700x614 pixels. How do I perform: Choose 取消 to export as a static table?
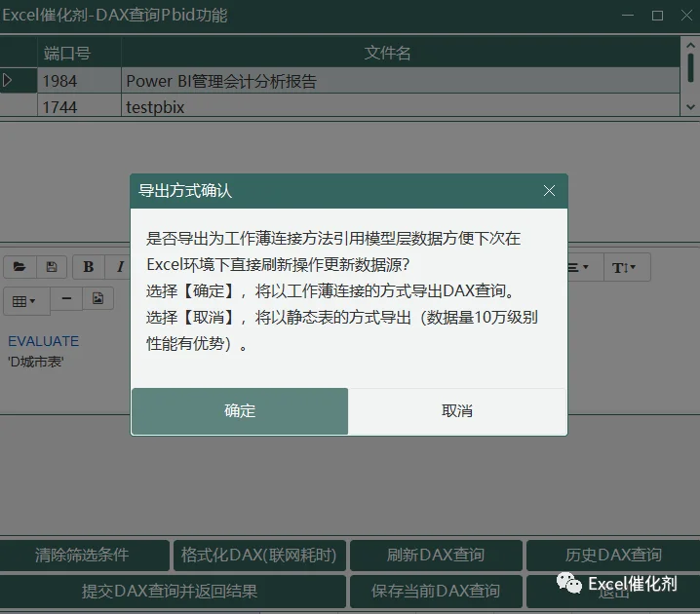click(x=457, y=411)
